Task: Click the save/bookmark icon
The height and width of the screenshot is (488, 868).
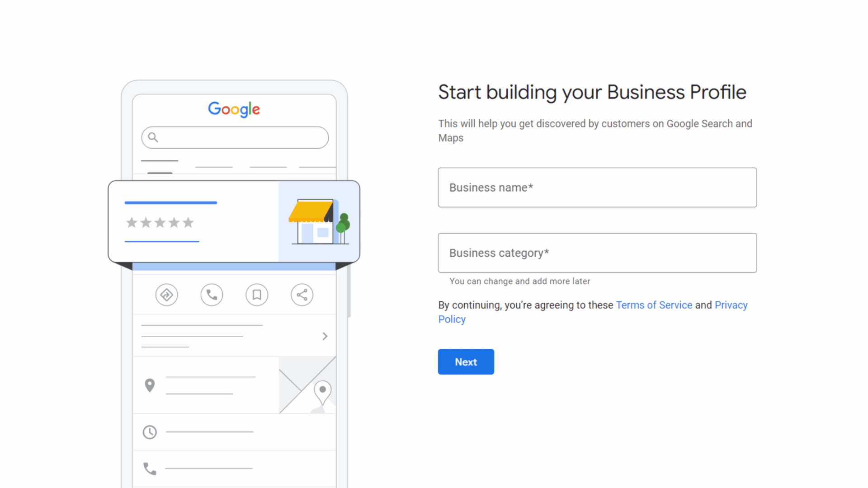Action: tap(257, 294)
